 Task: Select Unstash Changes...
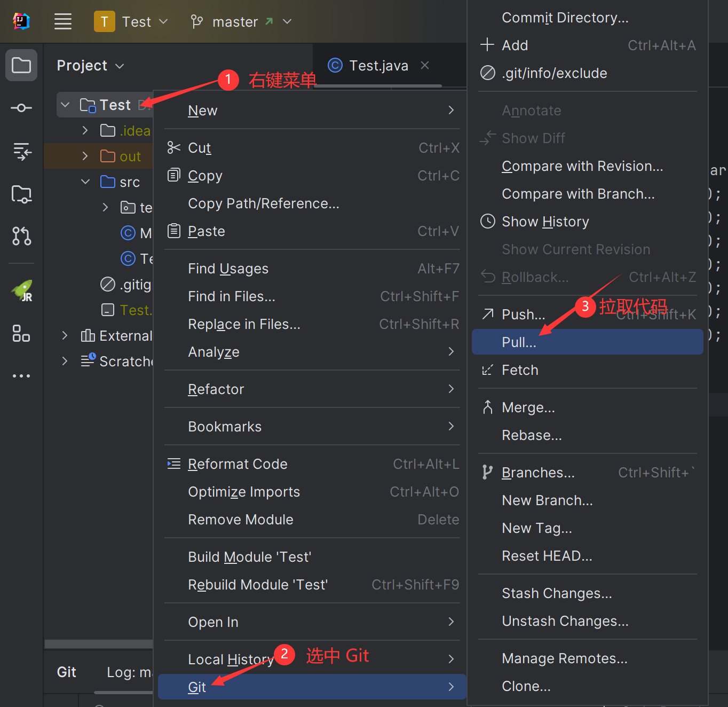pos(588,620)
